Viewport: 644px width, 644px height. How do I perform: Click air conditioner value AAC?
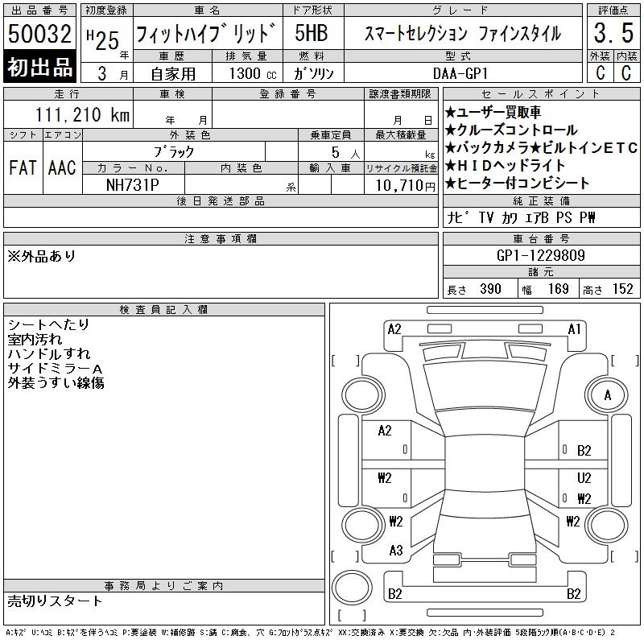click(62, 167)
